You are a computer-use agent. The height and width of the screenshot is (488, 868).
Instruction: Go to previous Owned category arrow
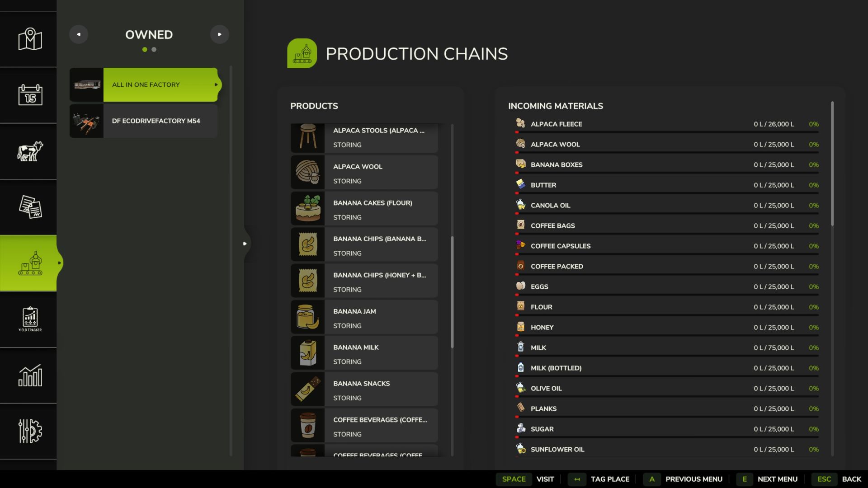tap(79, 34)
